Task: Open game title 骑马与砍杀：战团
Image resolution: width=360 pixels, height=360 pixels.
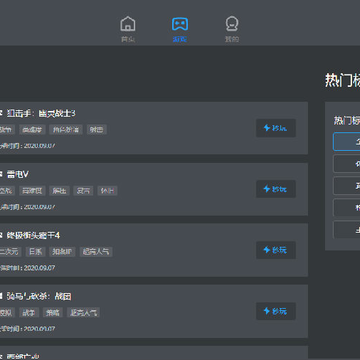Action: (39, 297)
